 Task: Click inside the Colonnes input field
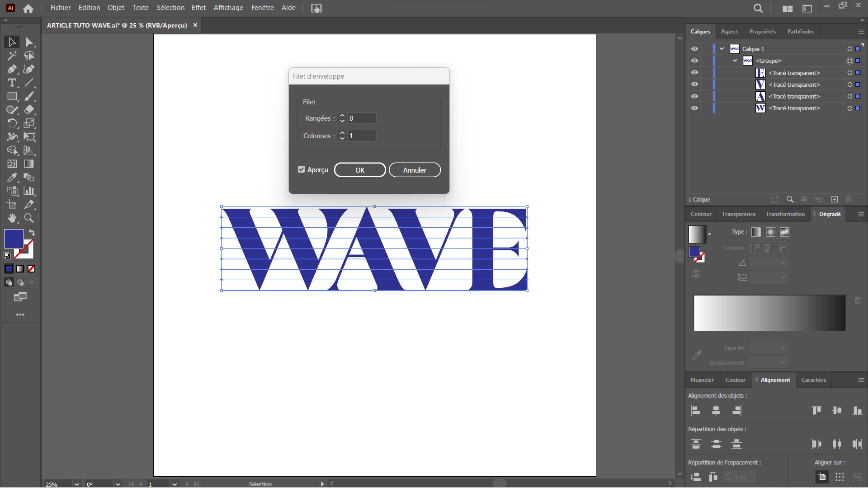pyautogui.click(x=359, y=136)
